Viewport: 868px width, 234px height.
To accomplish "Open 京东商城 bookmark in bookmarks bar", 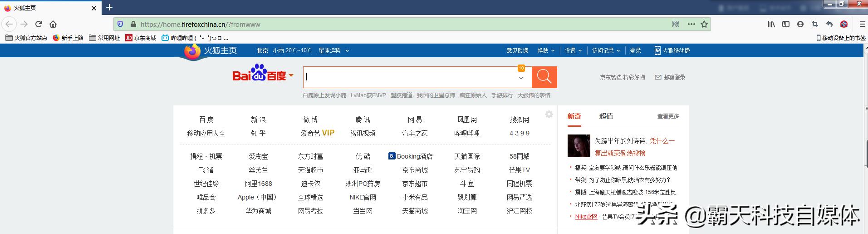I will pyautogui.click(x=141, y=38).
